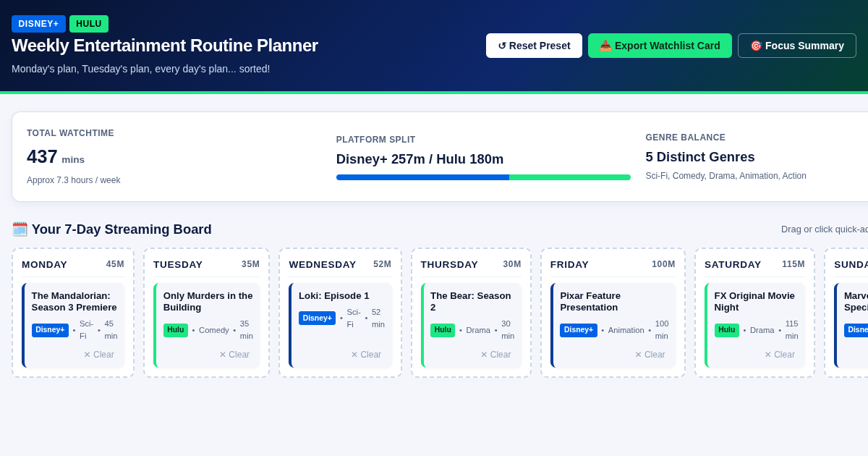This screenshot has height=456, width=868.
Task: Click the 5 Distinct Genres heading
Action: tap(700, 157)
